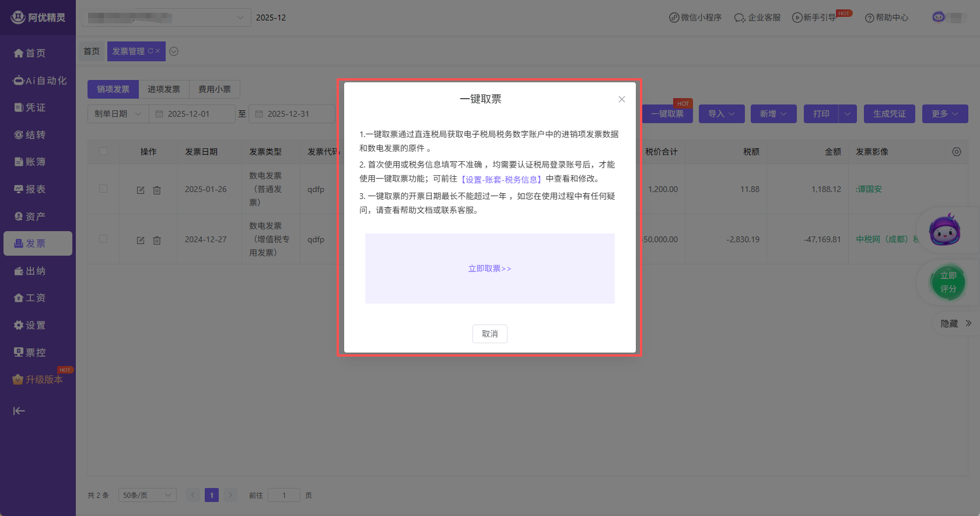This screenshot has width=980, height=516.
Task: Switch to the 进项发票 tab
Action: point(164,89)
